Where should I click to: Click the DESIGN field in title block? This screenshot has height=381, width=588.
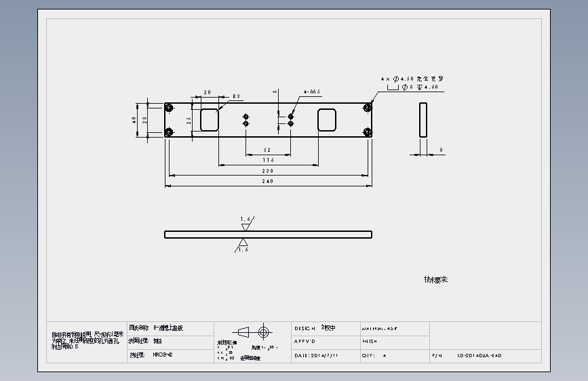[326, 329]
